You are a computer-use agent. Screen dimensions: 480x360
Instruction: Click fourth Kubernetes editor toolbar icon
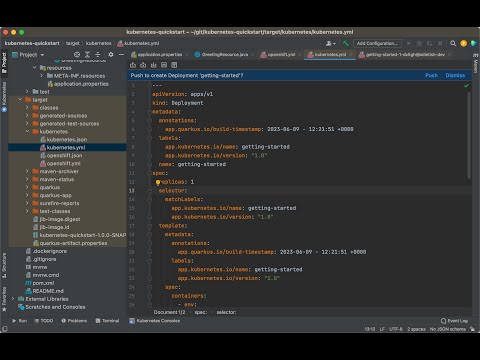tap(164, 65)
